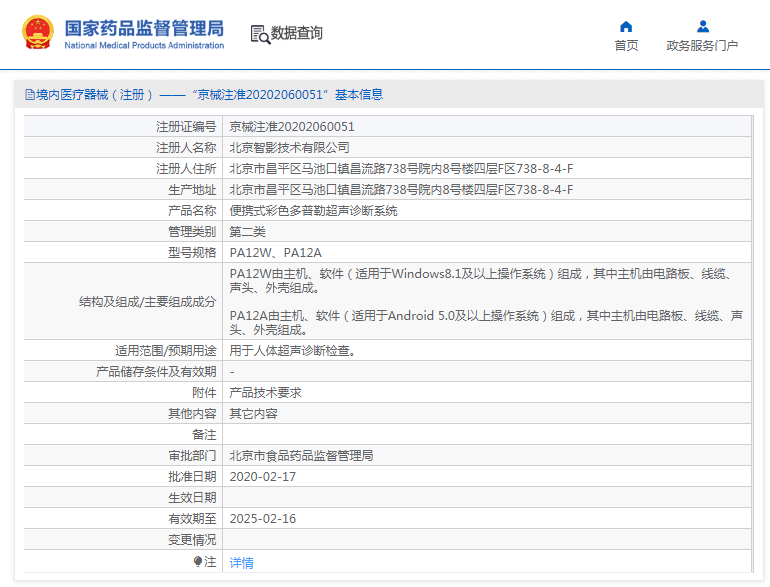
Task: Click the 有效期至 row label
Action: tap(192, 519)
